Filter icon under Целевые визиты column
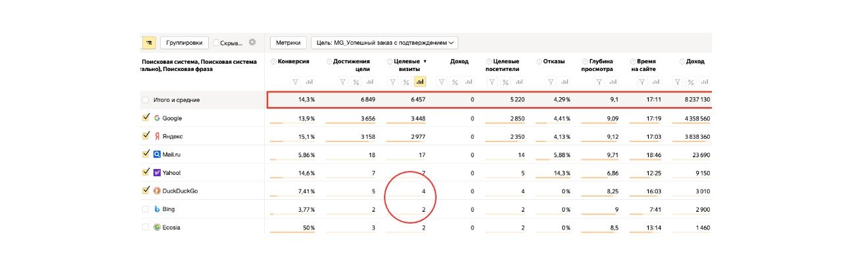 (393, 82)
